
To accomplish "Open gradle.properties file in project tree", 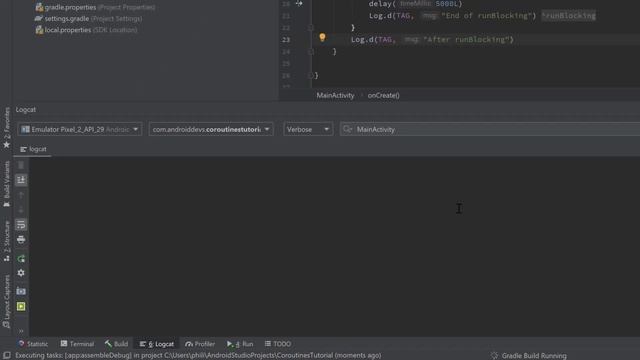I will tap(70, 7).
